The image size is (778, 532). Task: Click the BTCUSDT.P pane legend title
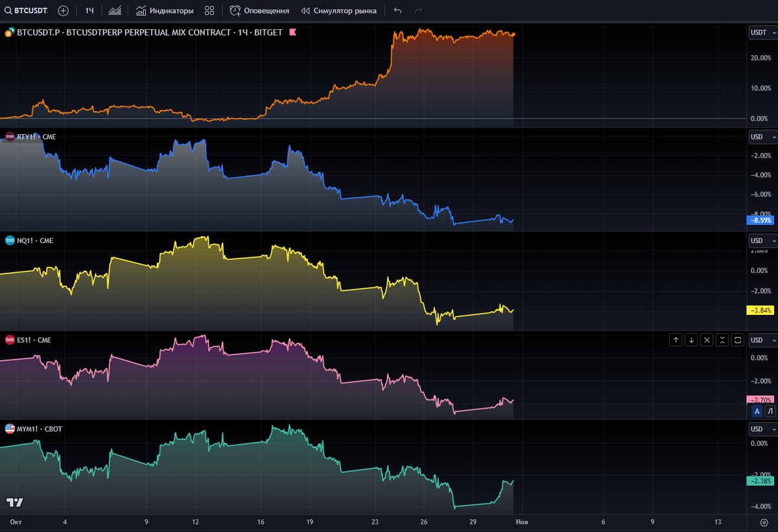150,32
